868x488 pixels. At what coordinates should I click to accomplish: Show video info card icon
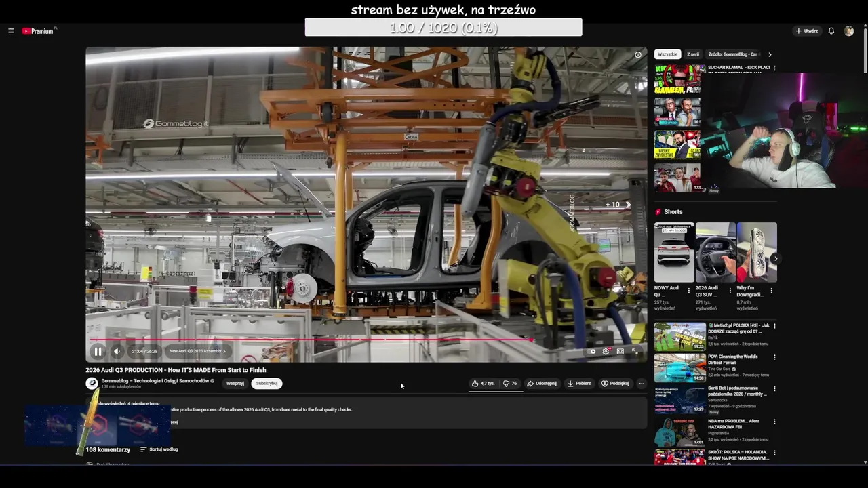pyautogui.click(x=637, y=55)
